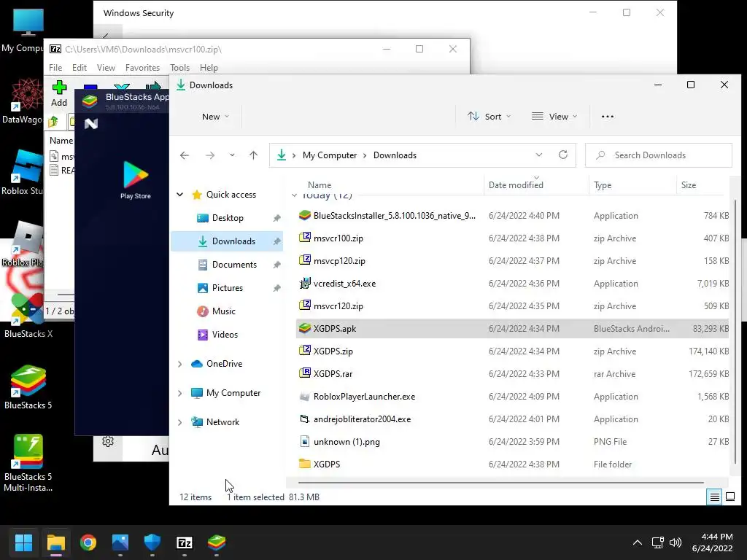Click the Search Downloads field
747x560 pixels.
pos(659,155)
